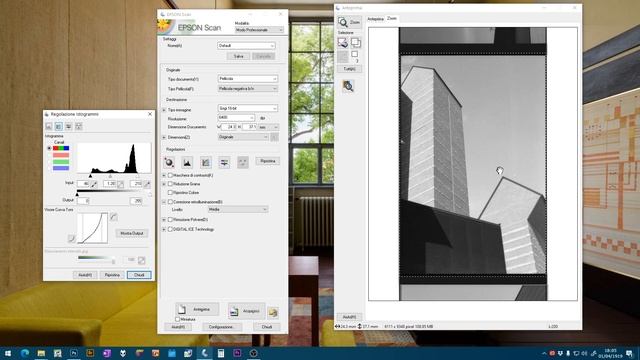Select third toolbar icon in Regolazione Istogramma
This screenshot has height=360, width=640.
coord(69,126)
